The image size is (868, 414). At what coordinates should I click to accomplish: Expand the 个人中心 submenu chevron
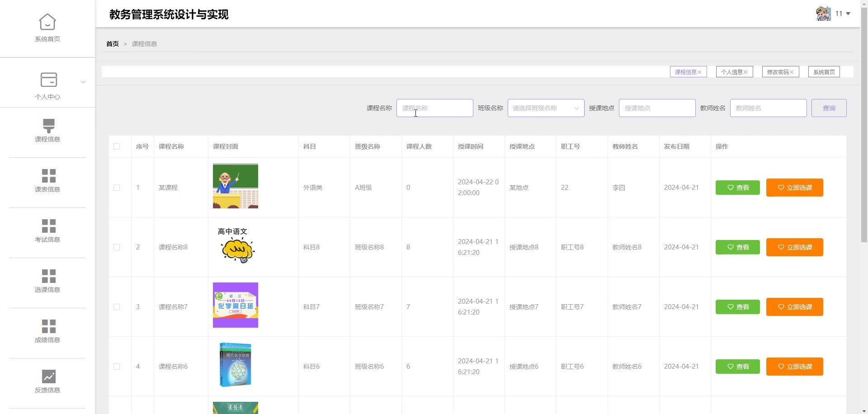[83, 82]
